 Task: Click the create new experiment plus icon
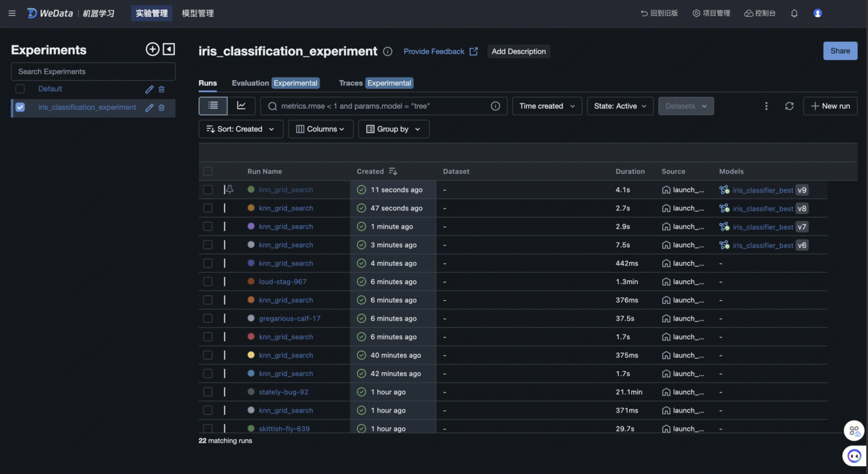tap(152, 49)
